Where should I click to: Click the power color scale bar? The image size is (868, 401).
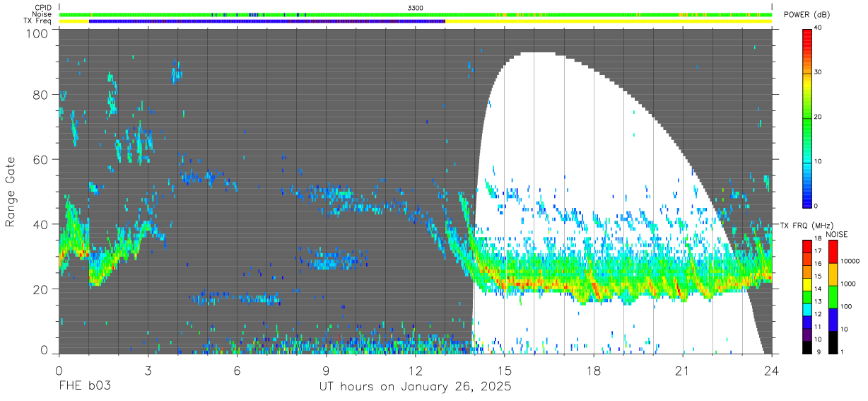point(807,117)
